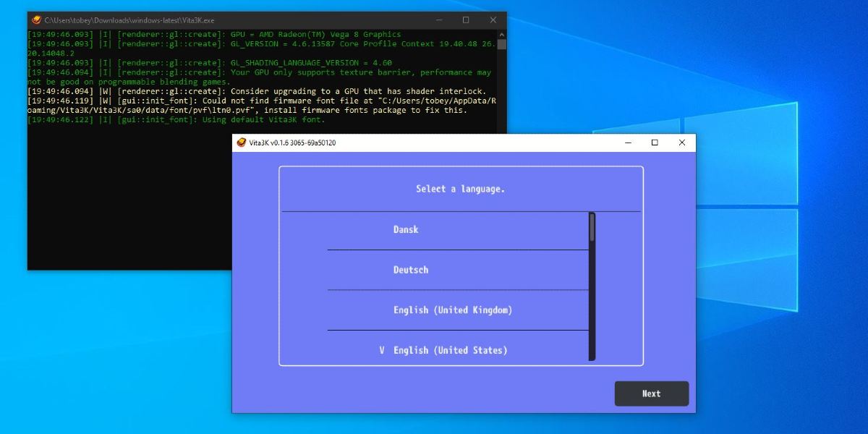The width and height of the screenshot is (868, 434).
Task: Close the Vita3K.exe console window
Action: [x=493, y=20]
